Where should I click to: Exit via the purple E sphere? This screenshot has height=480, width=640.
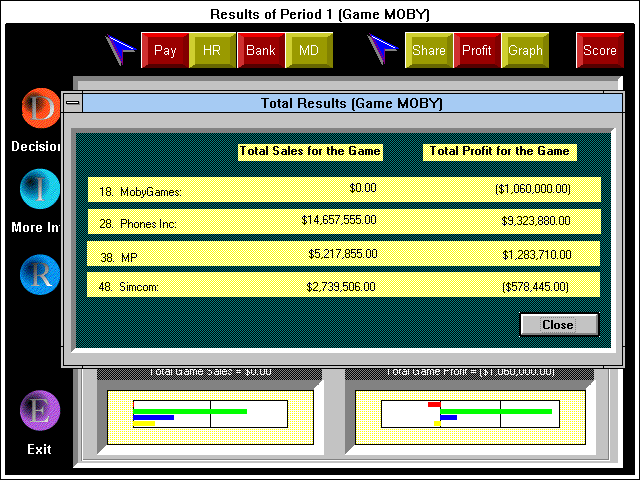click(x=40, y=411)
